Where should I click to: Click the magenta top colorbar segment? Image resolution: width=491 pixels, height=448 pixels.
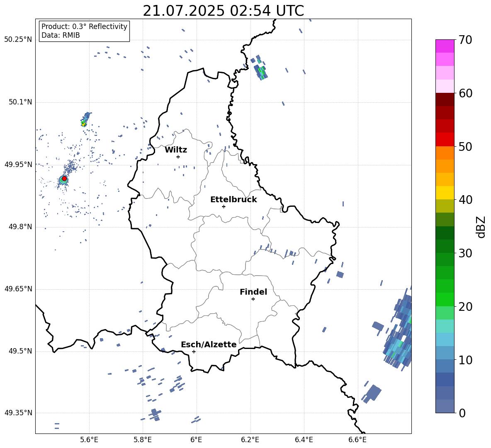[445, 46]
